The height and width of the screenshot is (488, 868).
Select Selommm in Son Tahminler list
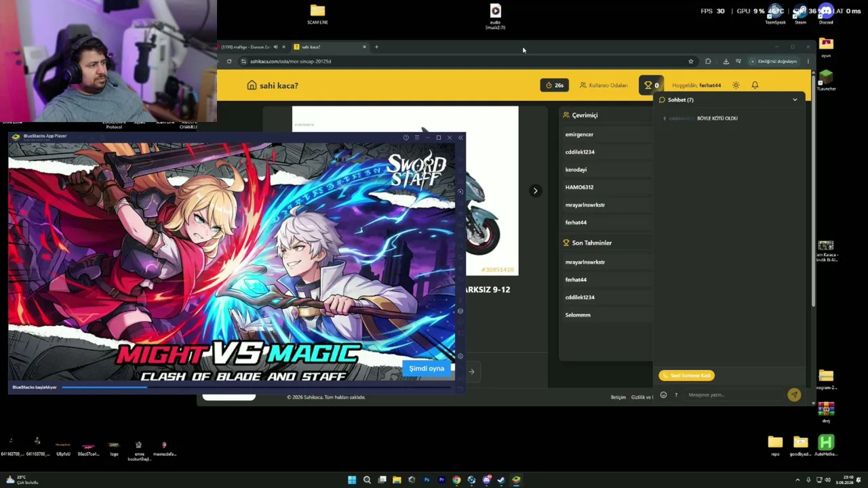pyautogui.click(x=578, y=314)
